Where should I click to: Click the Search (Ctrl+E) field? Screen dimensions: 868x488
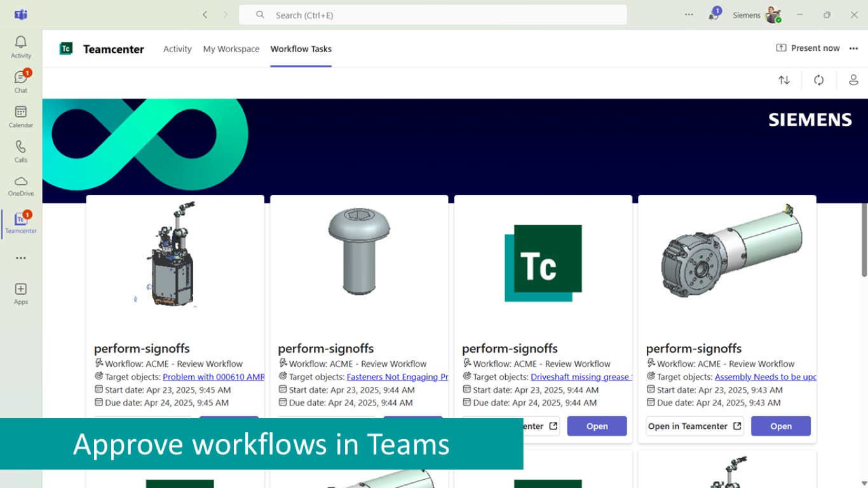click(x=433, y=15)
